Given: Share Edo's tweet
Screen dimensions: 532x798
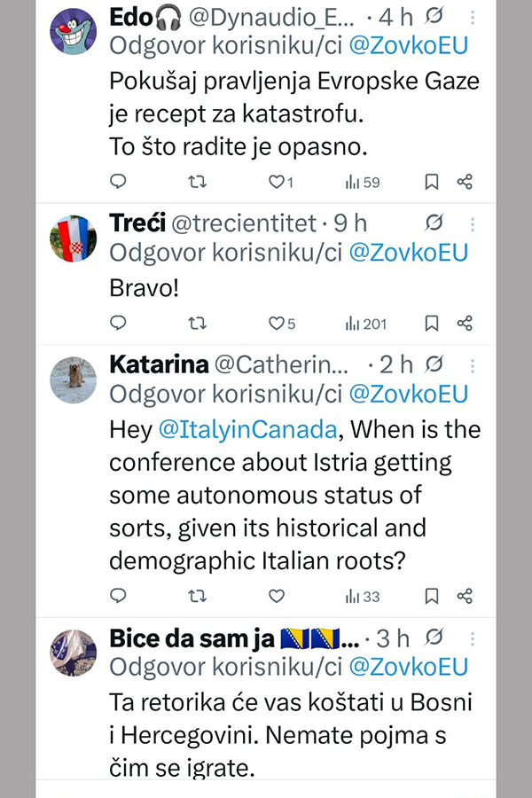Looking at the screenshot, I should point(465,182).
